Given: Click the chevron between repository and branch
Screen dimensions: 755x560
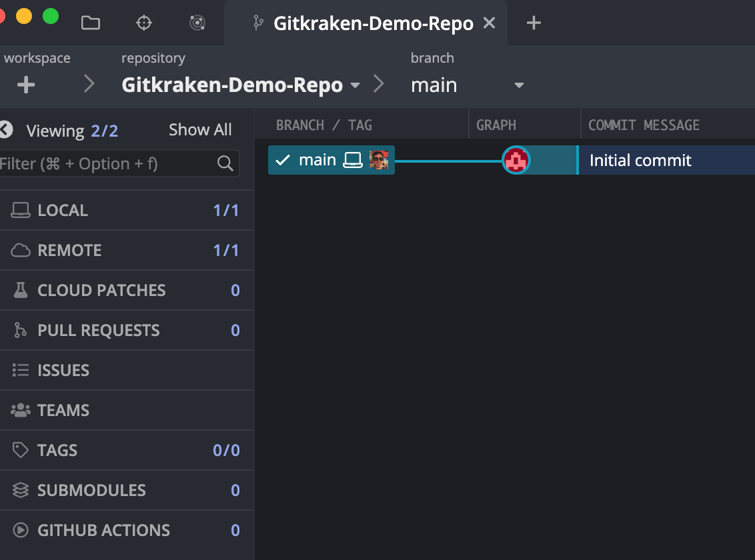Looking at the screenshot, I should click(x=379, y=84).
